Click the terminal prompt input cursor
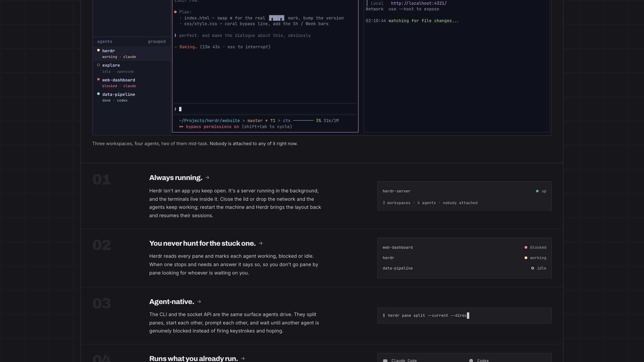Image resolution: width=644 pixels, height=362 pixels. tap(180, 109)
